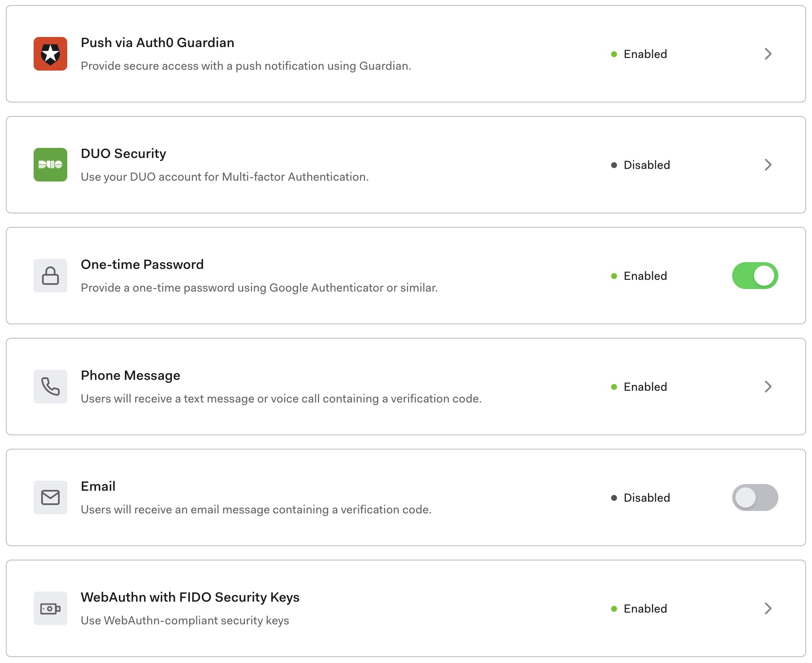This screenshot has width=812, height=663.
Task: Open Phone Message settings chevron
Action: pos(768,387)
